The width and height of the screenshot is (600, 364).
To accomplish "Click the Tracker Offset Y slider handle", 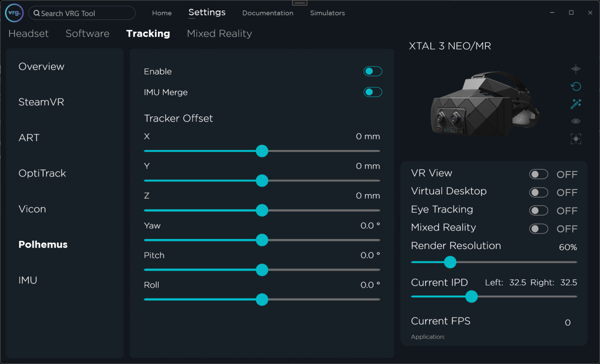I will 262,180.
